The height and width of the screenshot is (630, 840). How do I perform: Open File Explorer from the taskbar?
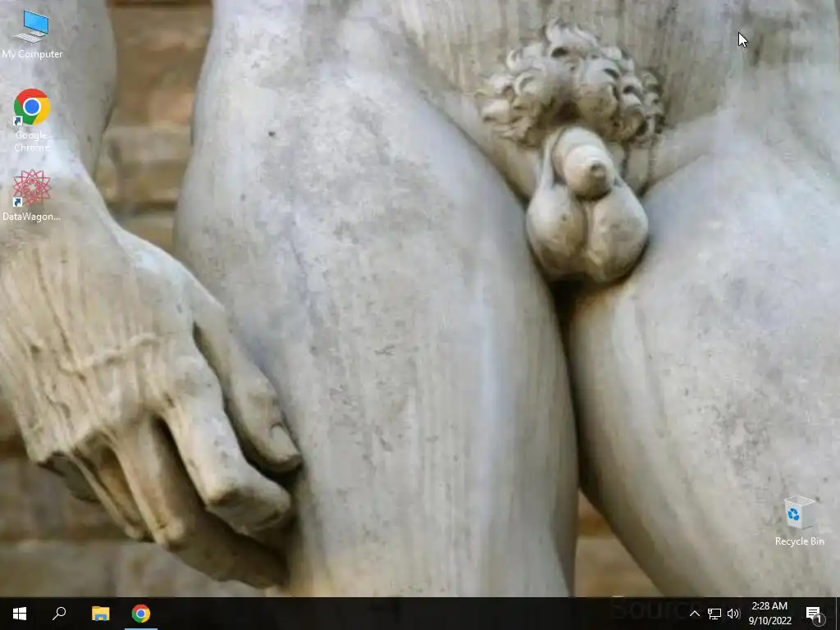pos(100,614)
